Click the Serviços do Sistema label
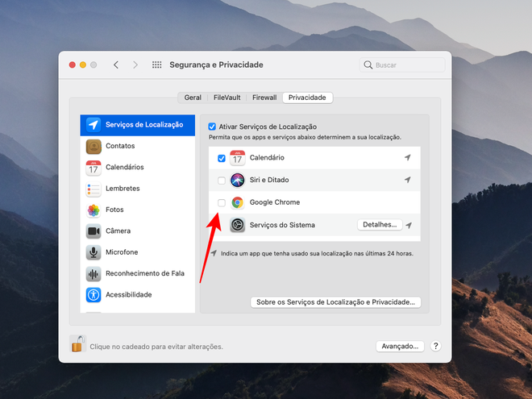Screen dimensions: 532x399 [282, 225]
